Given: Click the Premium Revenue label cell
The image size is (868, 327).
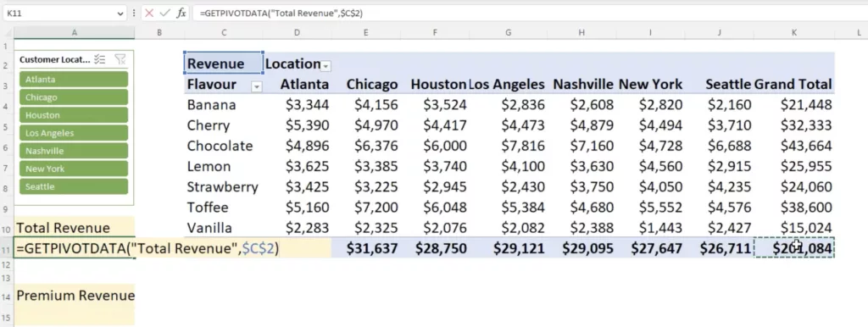Looking at the screenshot, I should pyautogui.click(x=75, y=295).
